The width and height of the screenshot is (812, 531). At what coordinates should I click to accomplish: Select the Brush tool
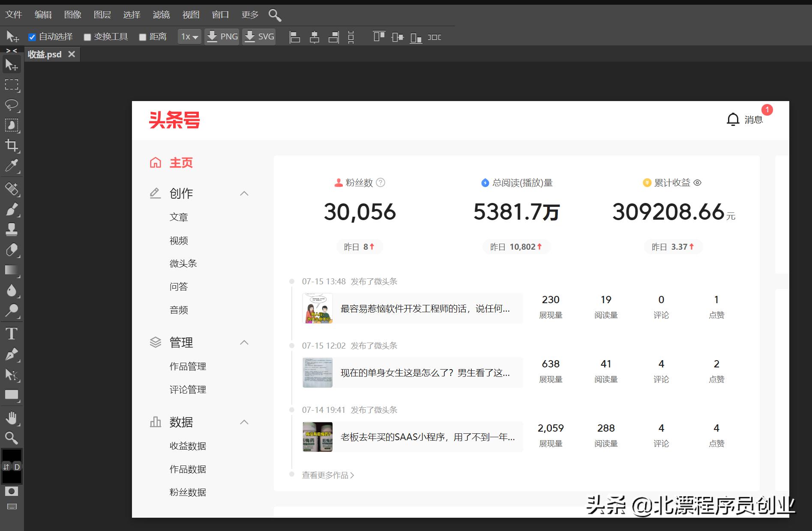coord(12,209)
